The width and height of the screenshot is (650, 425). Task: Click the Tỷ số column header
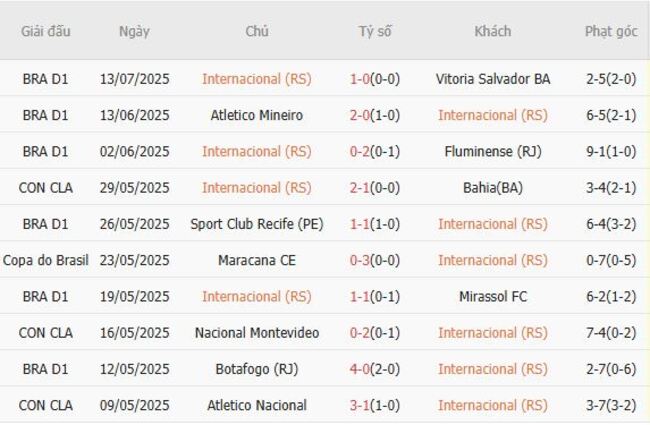pos(375,31)
